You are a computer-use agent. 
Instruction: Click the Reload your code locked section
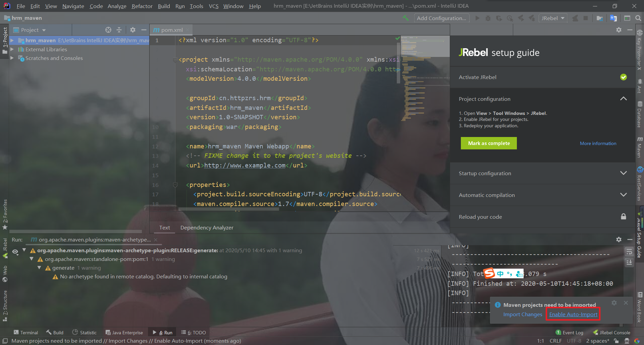[x=542, y=217]
